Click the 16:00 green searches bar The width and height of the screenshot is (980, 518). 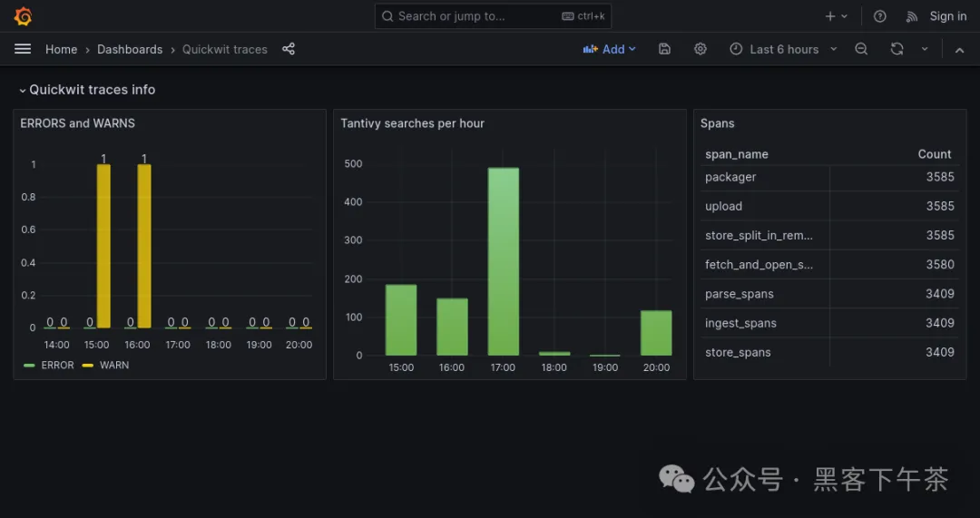tap(452, 327)
